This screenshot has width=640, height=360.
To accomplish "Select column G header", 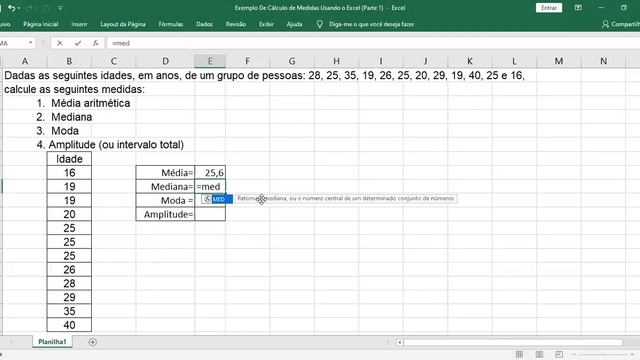I will click(x=292, y=61).
